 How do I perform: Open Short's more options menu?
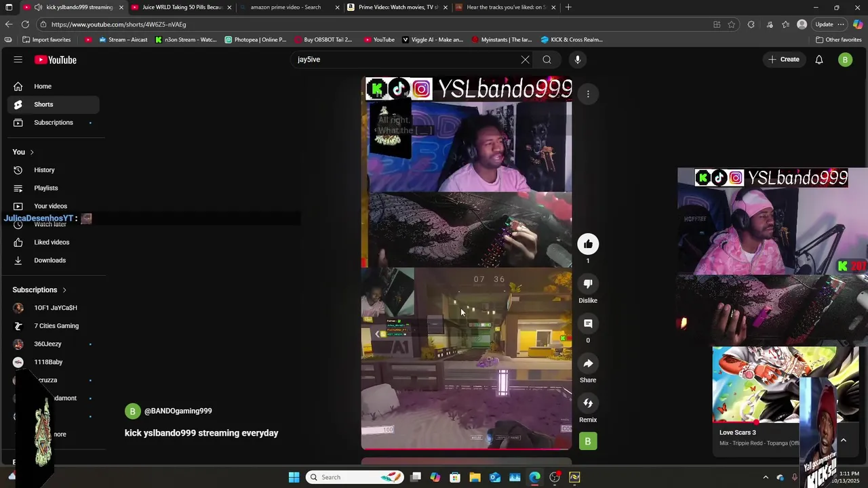pyautogui.click(x=588, y=94)
